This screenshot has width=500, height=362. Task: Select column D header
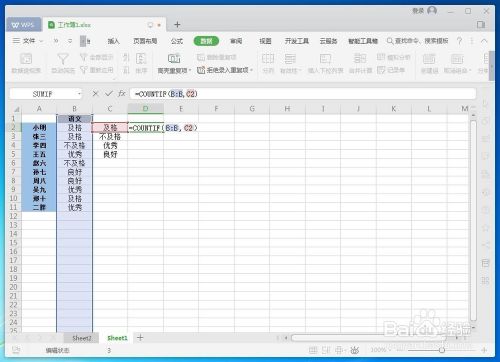point(145,109)
